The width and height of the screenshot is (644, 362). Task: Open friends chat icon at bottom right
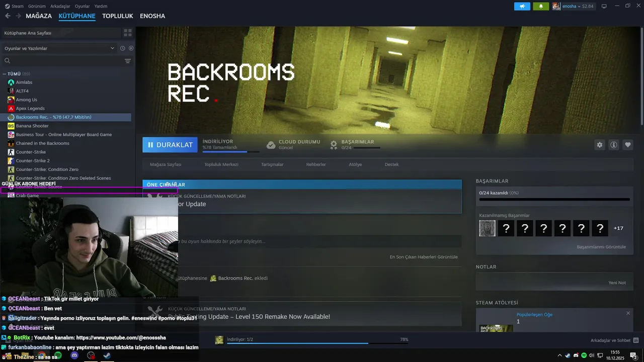point(636,340)
